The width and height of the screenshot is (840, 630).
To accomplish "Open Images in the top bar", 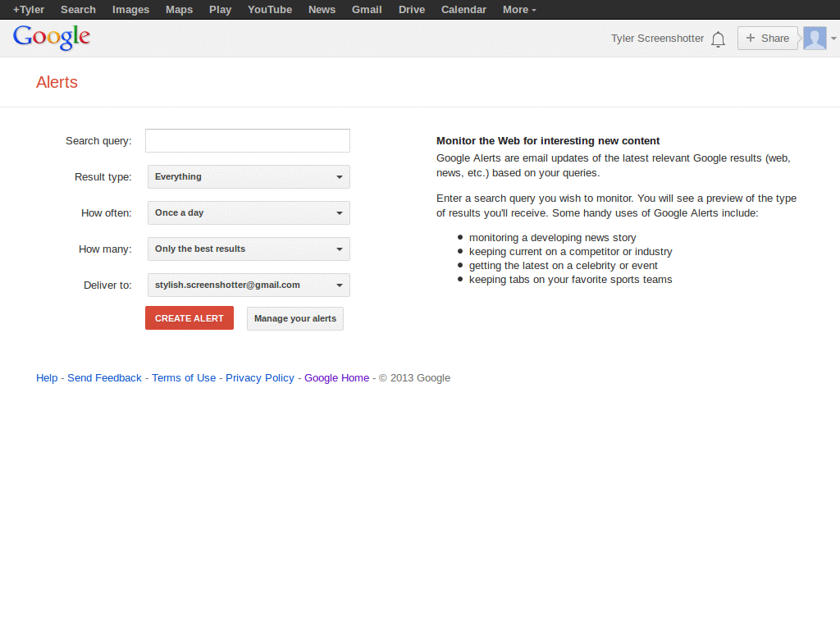I will coord(130,10).
